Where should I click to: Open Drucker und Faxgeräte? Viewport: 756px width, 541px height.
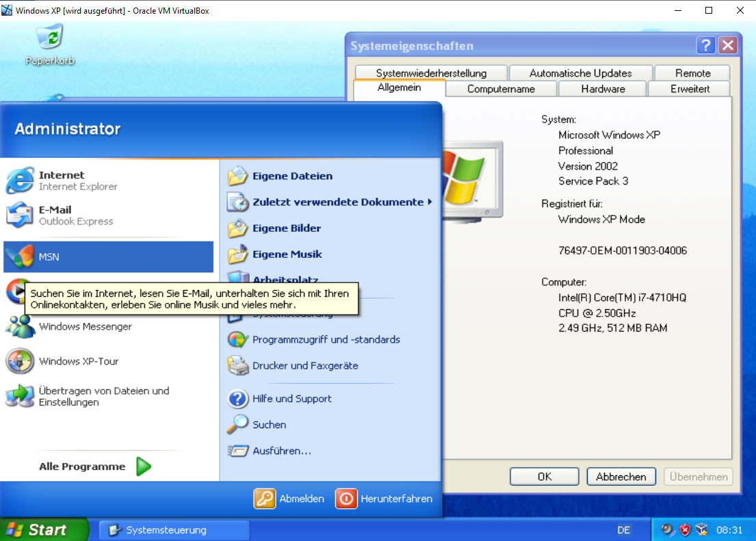(x=330, y=365)
